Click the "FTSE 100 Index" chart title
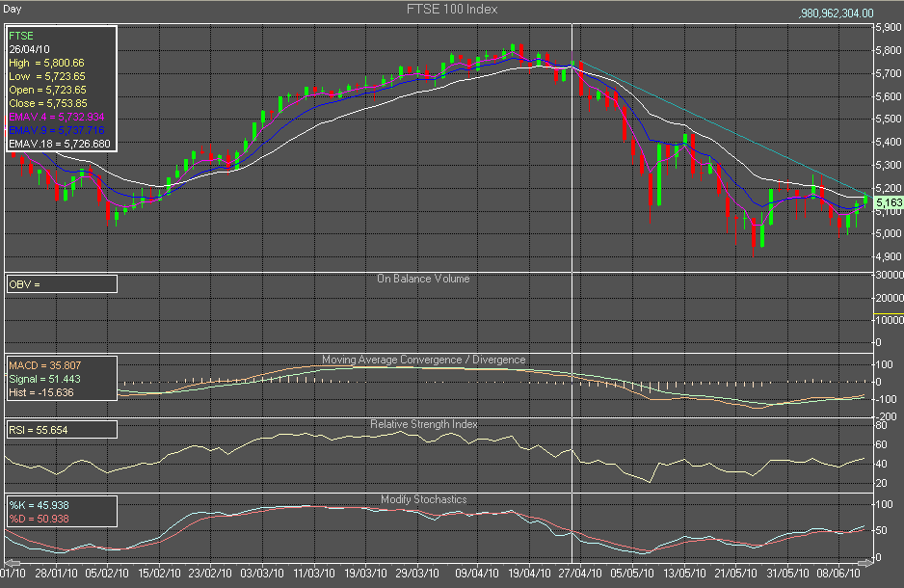Screen dimensions: 904x588 tap(452, 10)
